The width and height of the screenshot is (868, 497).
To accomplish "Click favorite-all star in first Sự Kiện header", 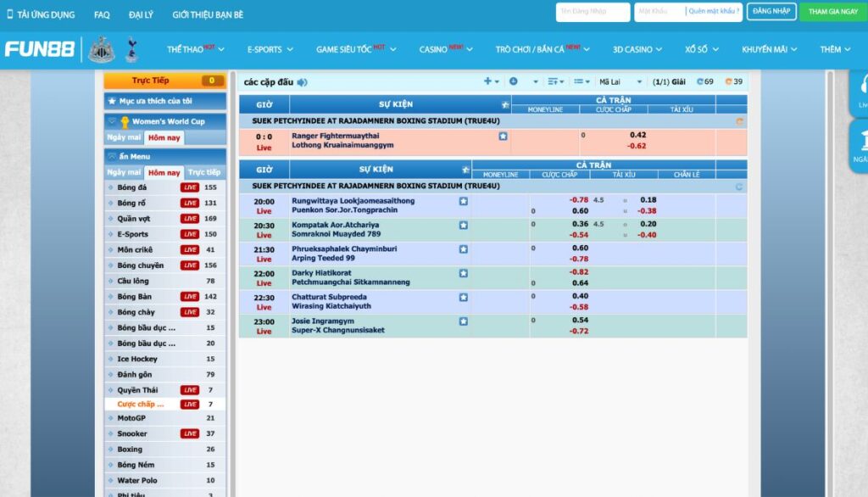I will 505,104.
